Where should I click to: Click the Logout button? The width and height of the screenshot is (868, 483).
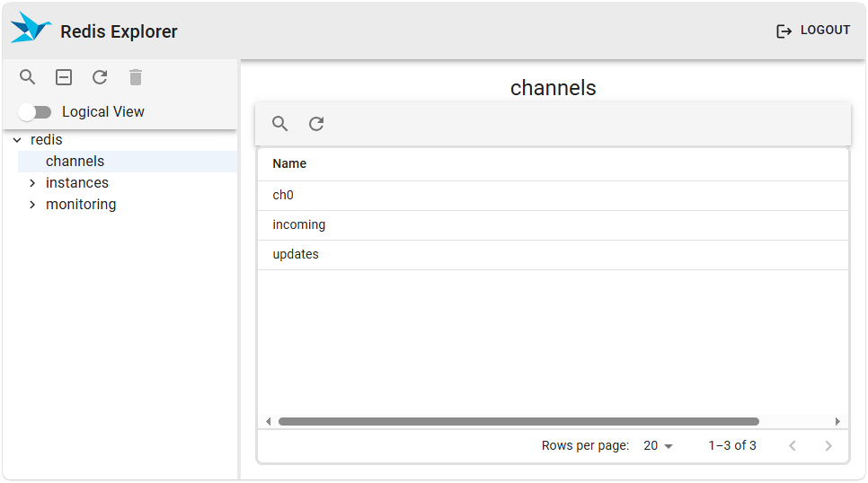[812, 31]
